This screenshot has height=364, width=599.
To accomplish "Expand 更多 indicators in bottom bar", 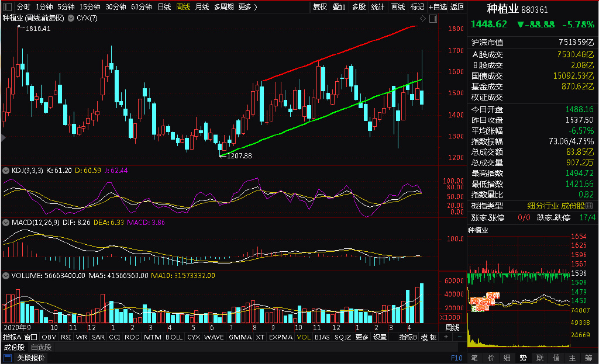I will pyautogui.click(x=362, y=337).
